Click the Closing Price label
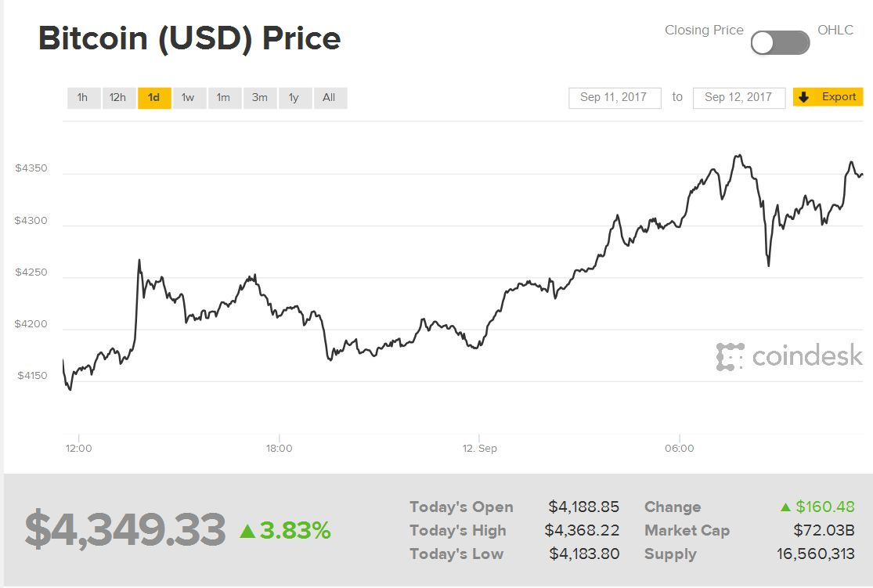Image resolution: width=873 pixels, height=588 pixels. point(704,31)
